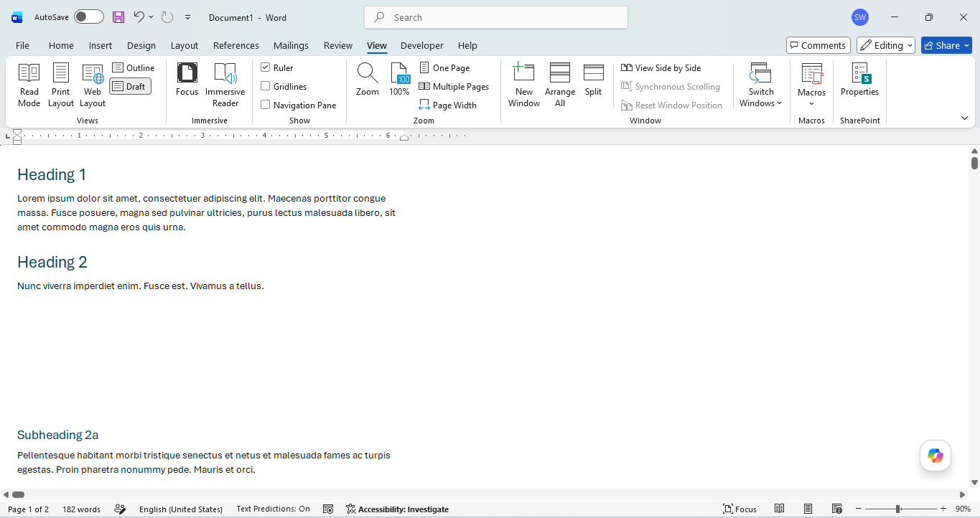Select Print Layout view
980x518 pixels.
[x=61, y=85]
